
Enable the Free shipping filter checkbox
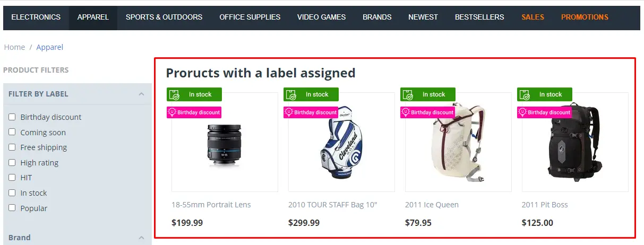(x=12, y=147)
